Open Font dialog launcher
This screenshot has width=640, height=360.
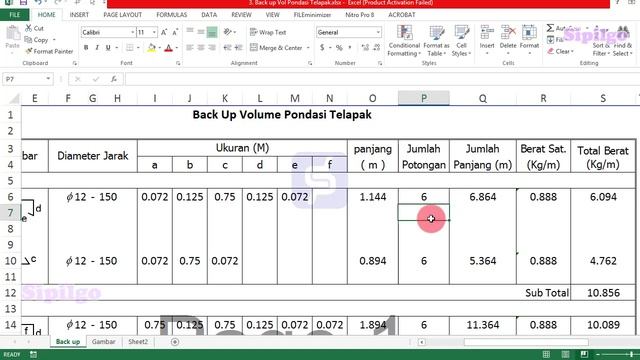[178, 63]
